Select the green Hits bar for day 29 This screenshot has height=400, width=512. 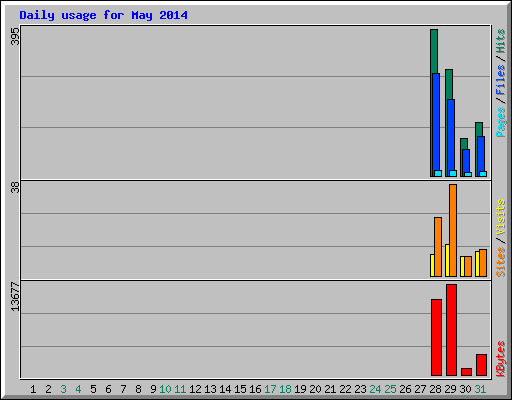click(449, 85)
